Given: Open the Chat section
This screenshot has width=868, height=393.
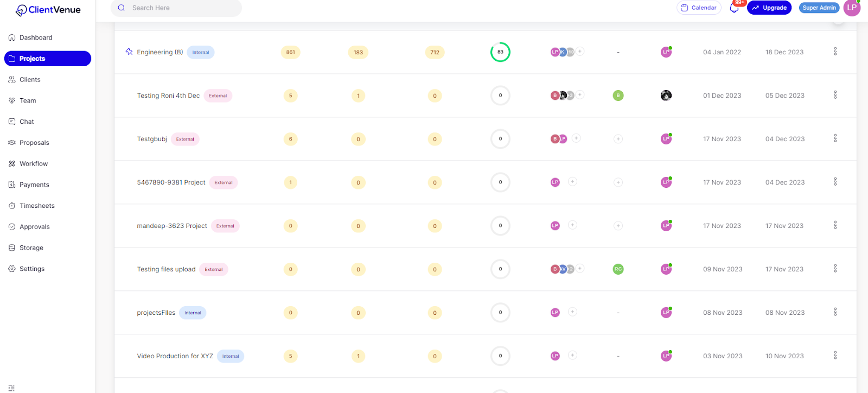Looking at the screenshot, I should tap(27, 121).
